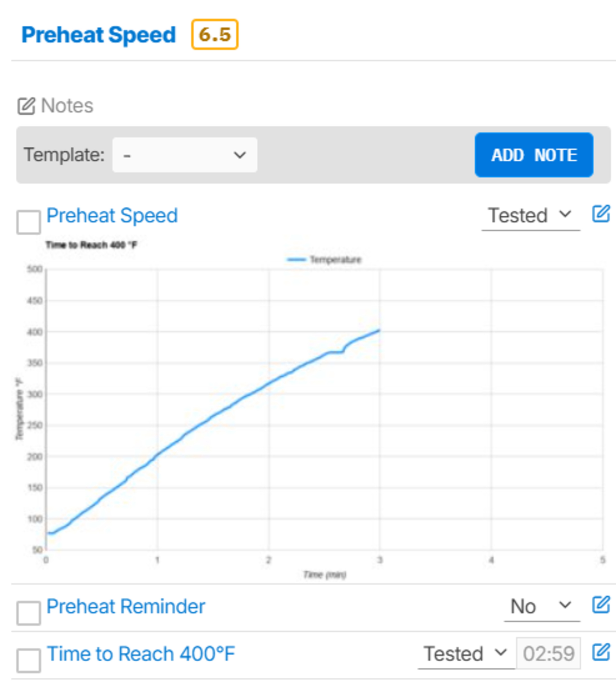Open the Preheat Reminder No dropdown
Viewport: 616px width, 687px height.
542,606
